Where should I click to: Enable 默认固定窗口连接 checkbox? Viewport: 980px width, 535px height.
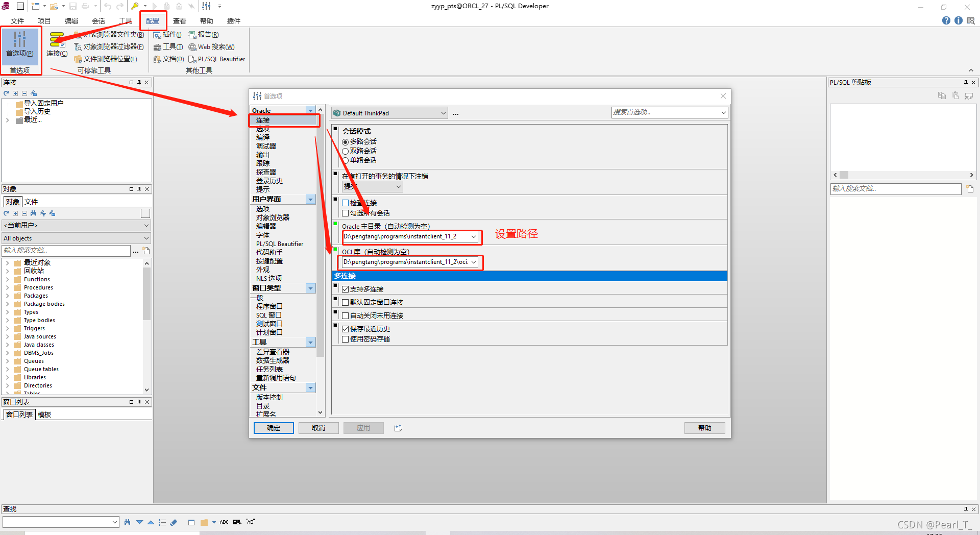tap(346, 302)
